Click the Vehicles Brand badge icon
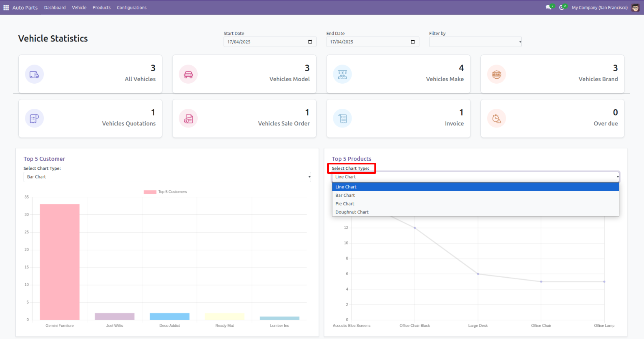Image resolution: width=644 pixels, height=339 pixels. (496, 74)
